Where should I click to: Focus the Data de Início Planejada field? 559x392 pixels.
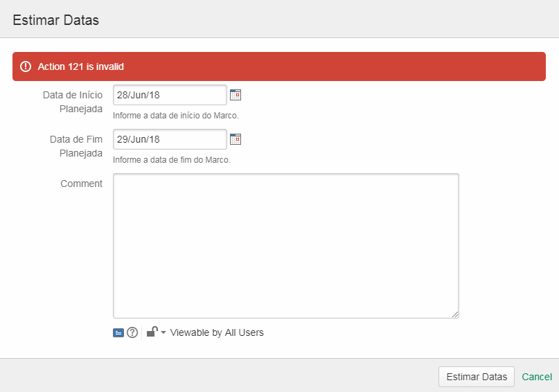click(170, 95)
